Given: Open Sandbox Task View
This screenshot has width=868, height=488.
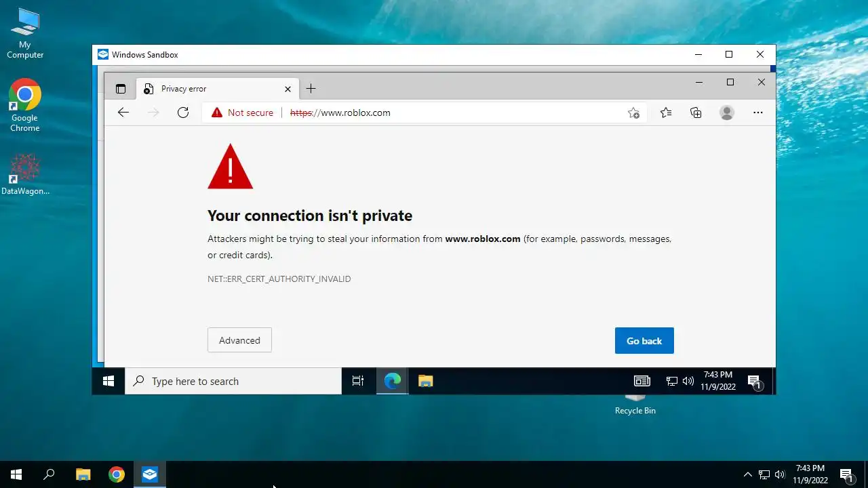Looking at the screenshot, I should click(x=358, y=381).
